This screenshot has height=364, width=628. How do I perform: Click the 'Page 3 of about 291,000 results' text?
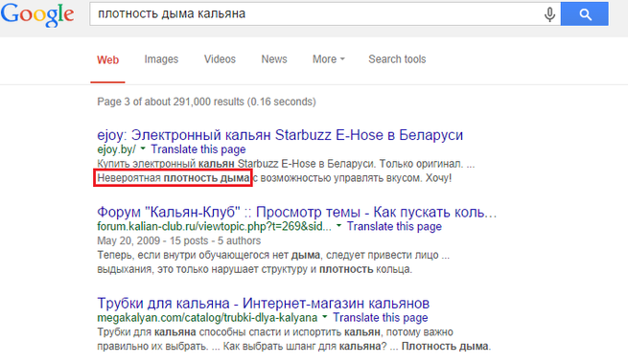click(206, 102)
